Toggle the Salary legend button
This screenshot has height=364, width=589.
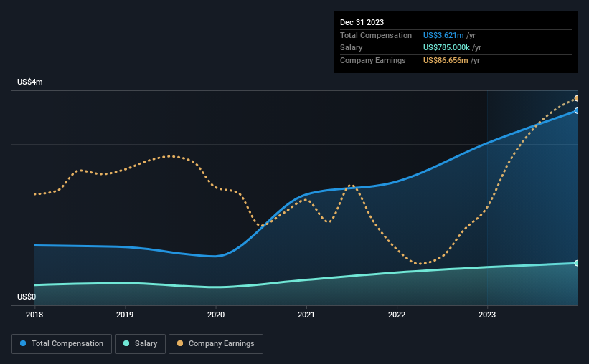[140, 344]
